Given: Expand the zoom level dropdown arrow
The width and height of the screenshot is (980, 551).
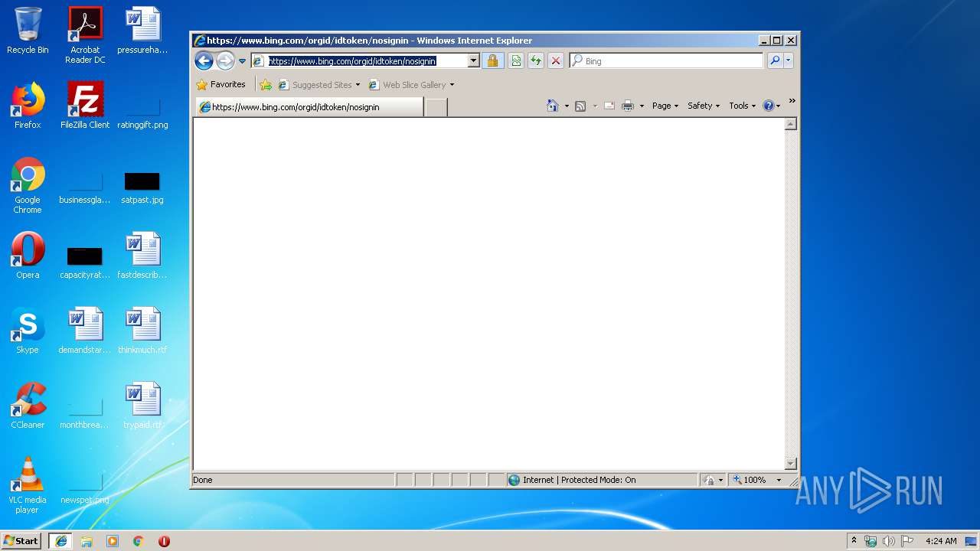Looking at the screenshot, I should 779,480.
